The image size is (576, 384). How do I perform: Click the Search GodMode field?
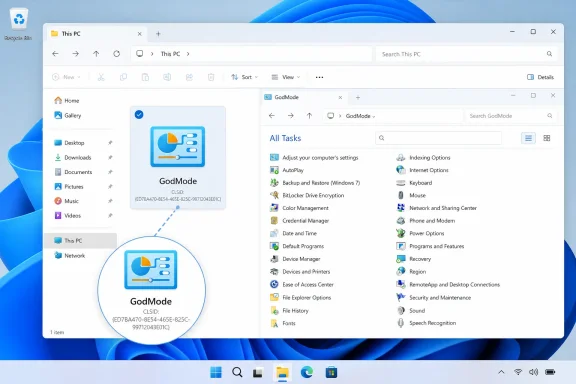[x=511, y=116]
